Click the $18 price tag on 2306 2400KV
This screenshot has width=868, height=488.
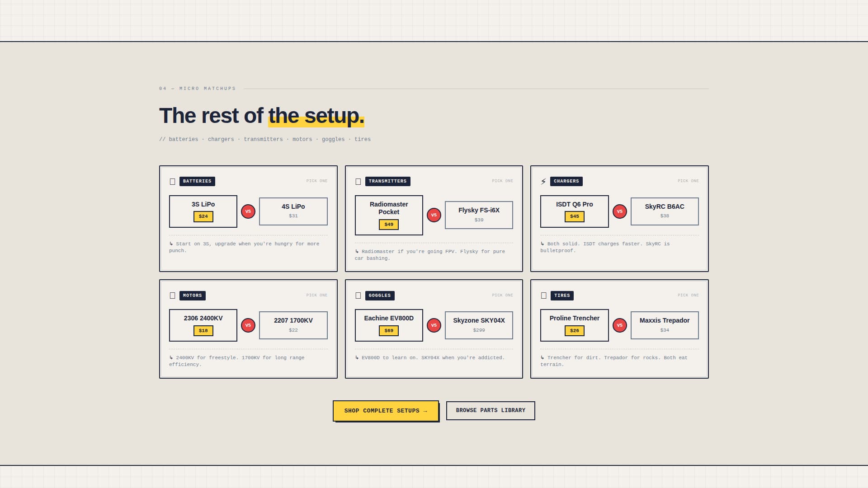[x=203, y=331]
